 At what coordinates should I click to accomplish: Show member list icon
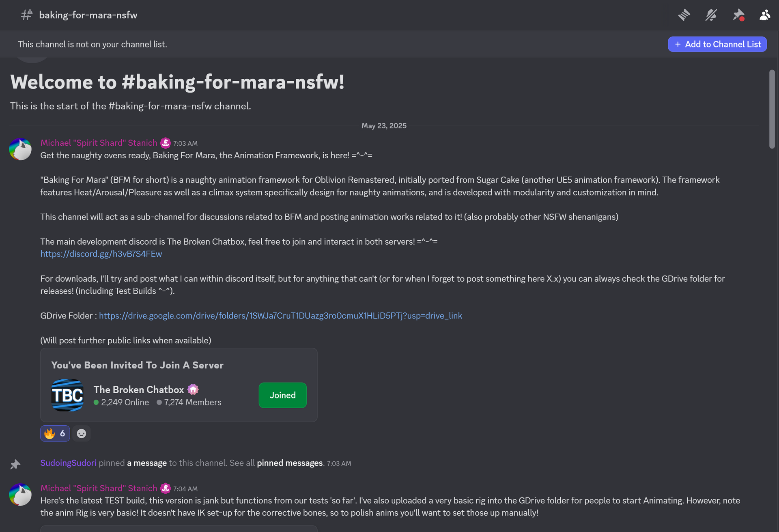(765, 15)
